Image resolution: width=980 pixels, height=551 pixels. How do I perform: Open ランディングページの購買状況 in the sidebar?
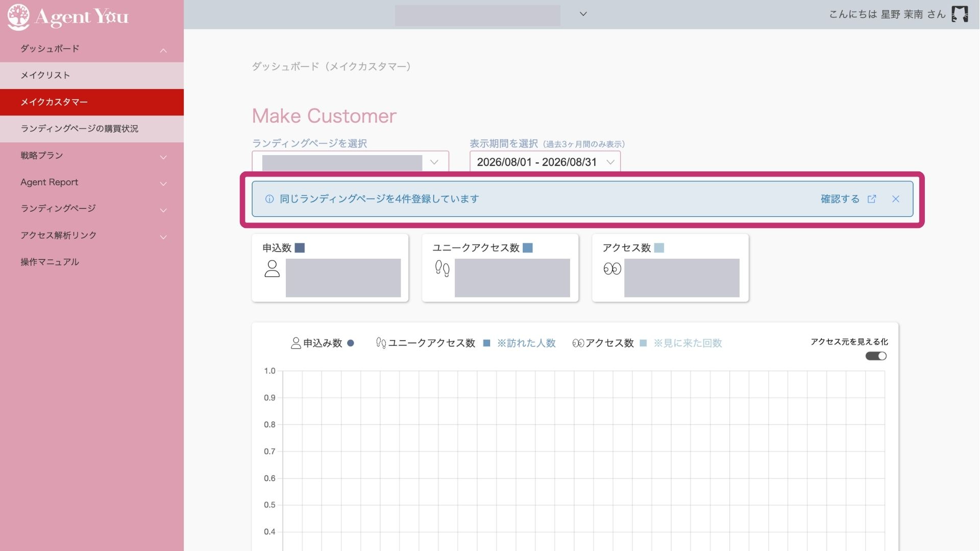(x=92, y=129)
